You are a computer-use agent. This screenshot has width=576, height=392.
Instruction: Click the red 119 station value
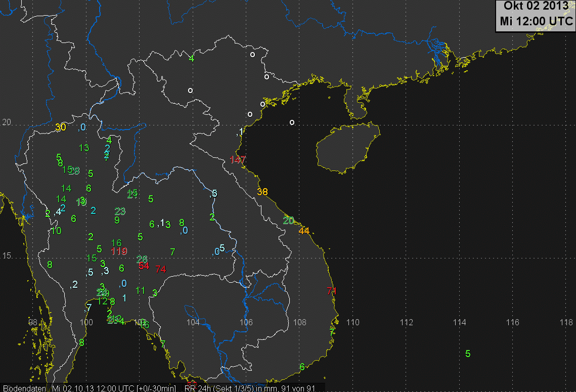point(119,251)
